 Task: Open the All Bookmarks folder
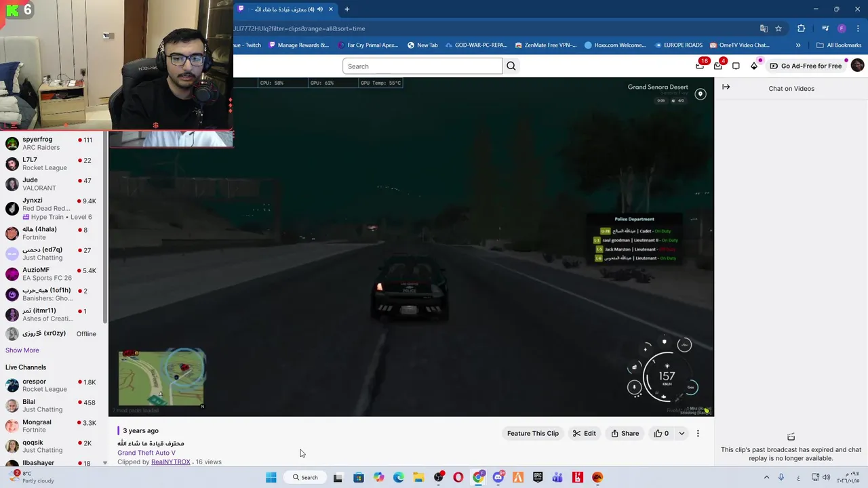[839, 45]
